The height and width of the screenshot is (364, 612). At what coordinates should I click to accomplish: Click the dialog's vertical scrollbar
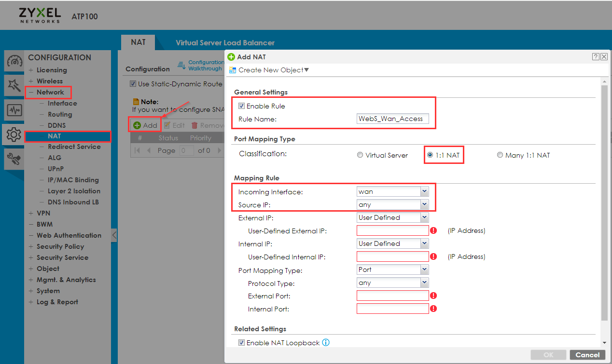(604, 202)
